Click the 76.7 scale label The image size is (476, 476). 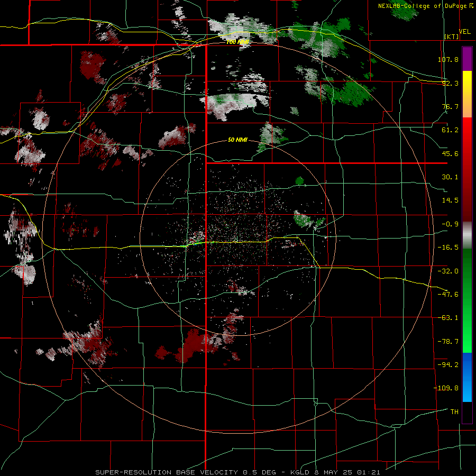[450, 106]
